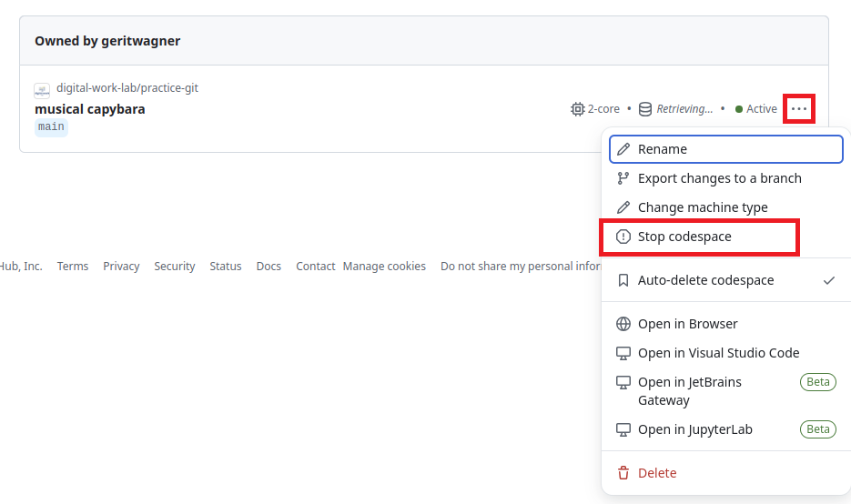Viewport: 851px width, 504px height.
Task: Toggle the Auto-delete codespace checkmark
Action: (828, 280)
